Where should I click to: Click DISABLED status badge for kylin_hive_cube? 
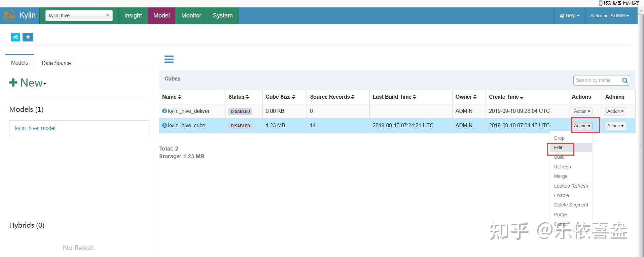(240, 126)
